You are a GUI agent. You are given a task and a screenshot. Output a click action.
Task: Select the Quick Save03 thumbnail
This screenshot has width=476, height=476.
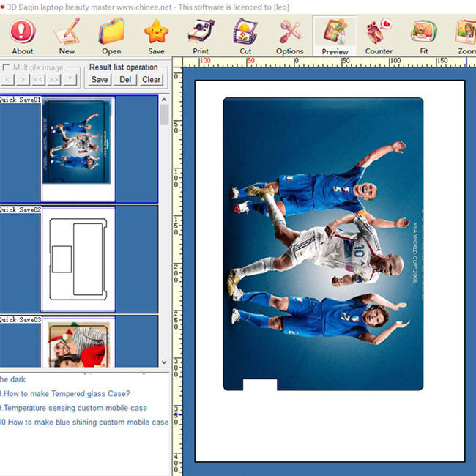(x=78, y=343)
